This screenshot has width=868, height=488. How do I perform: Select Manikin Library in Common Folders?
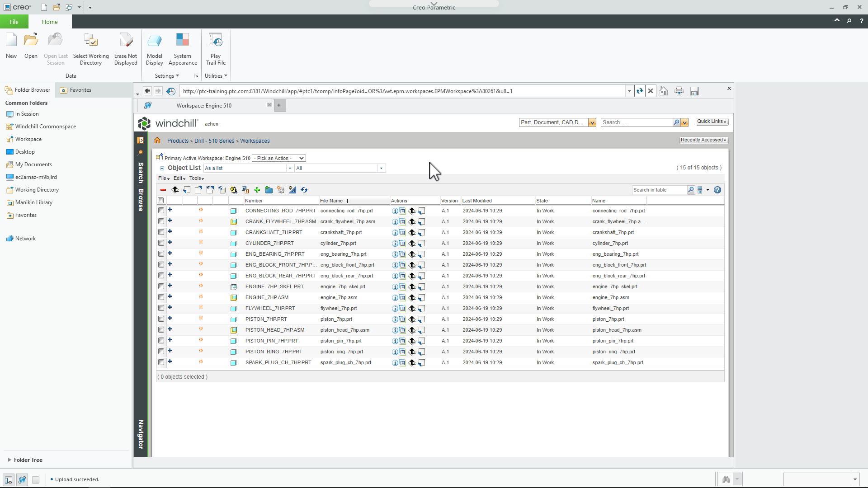click(33, 202)
